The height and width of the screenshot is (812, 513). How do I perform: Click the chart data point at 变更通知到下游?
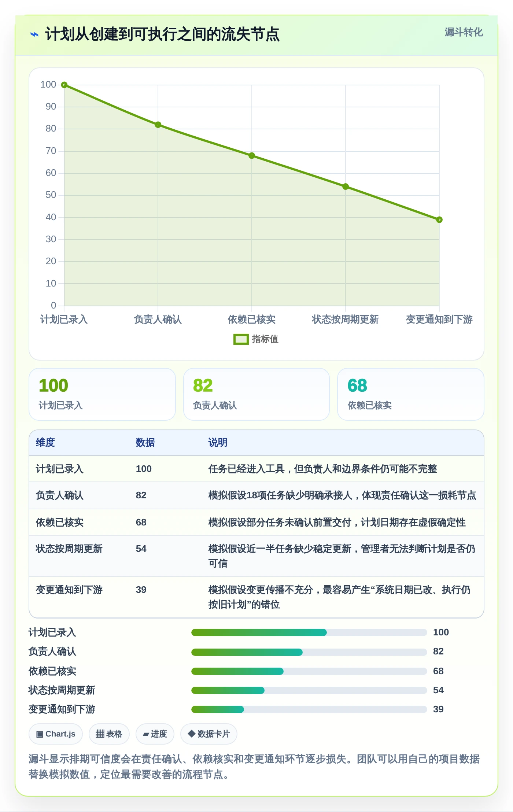pos(439,219)
